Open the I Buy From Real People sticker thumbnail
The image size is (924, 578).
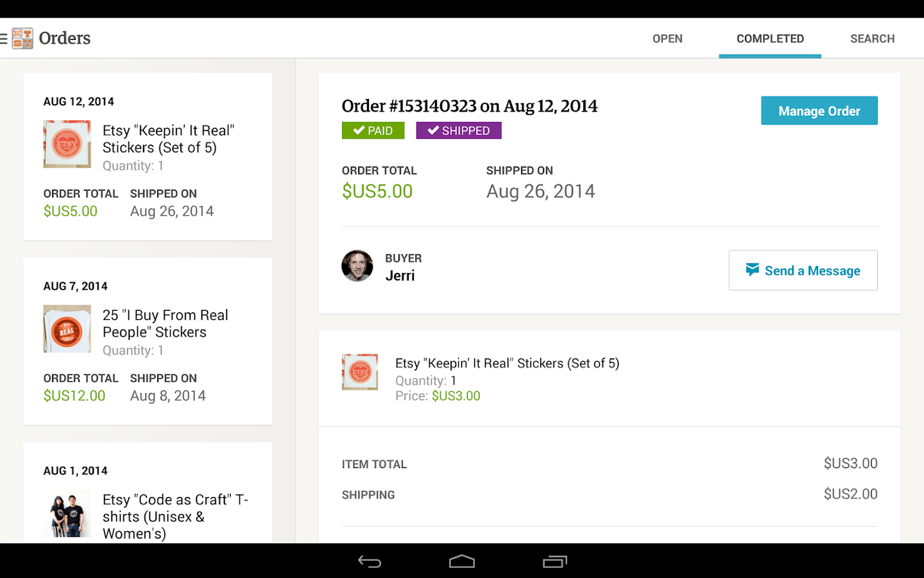tap(67, 329)
